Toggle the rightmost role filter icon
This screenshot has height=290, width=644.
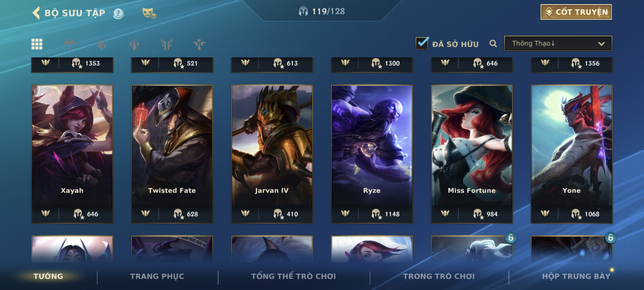point(199,44)
